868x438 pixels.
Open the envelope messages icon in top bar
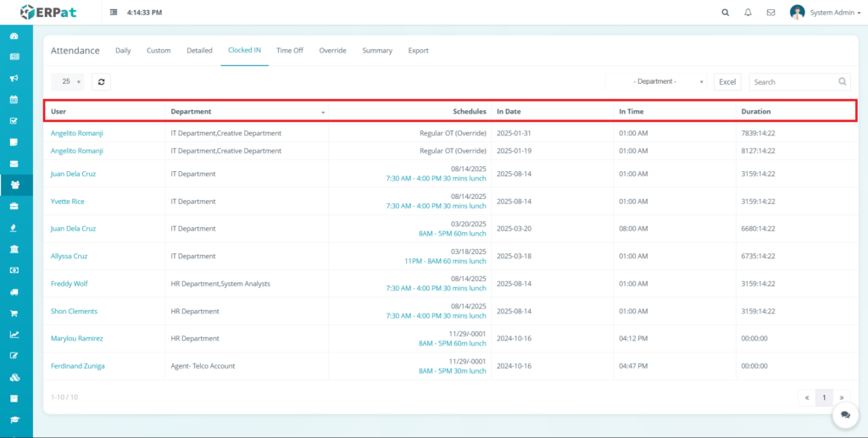[x=771, y=13]
